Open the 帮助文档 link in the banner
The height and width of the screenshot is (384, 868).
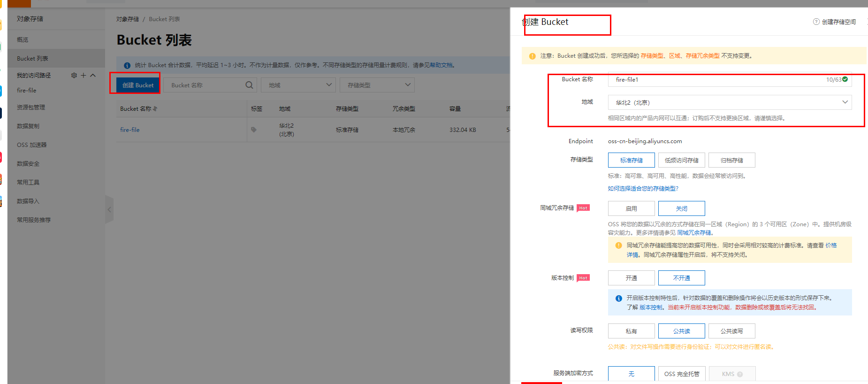click(442, 65)
